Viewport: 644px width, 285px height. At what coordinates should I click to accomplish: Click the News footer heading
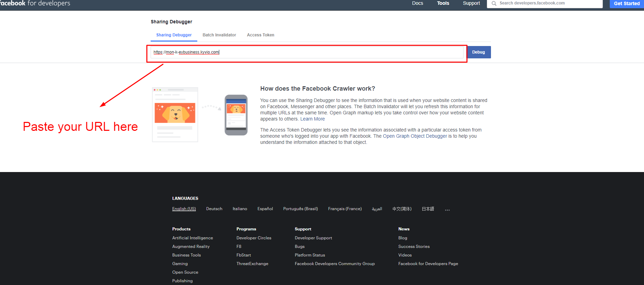(404, 229)
